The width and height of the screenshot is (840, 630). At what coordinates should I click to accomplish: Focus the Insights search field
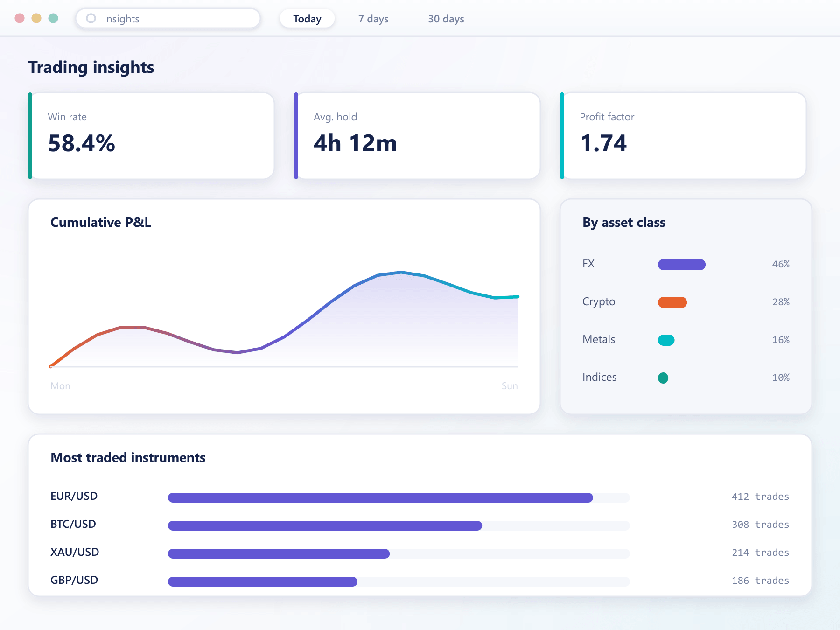[x=168, y=19]
